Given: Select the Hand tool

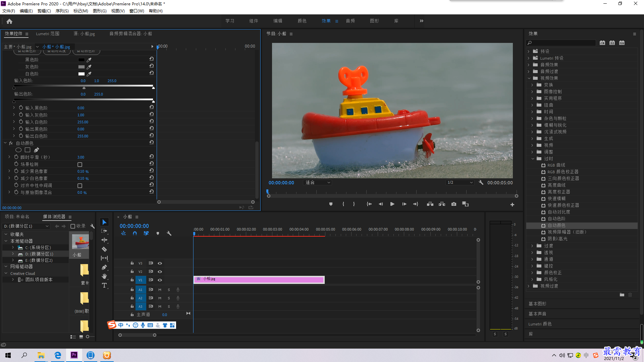Looking at the screenshot, I should point(104,276).
